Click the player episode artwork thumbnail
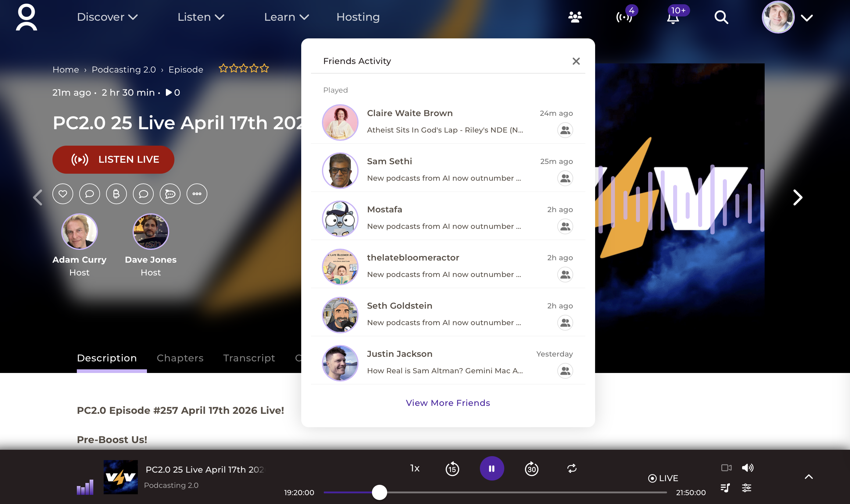The width and height of the screenshot is (850, 504). click(121, 477)
